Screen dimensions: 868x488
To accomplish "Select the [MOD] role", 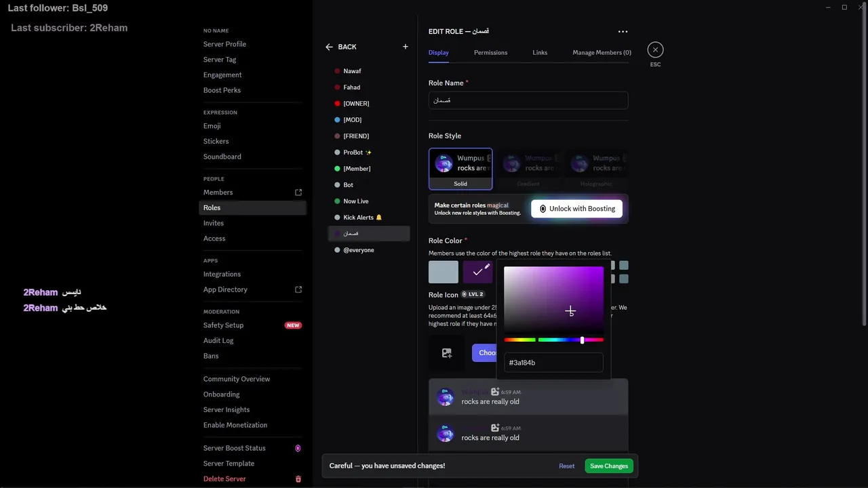I will [x=369, y=120].
